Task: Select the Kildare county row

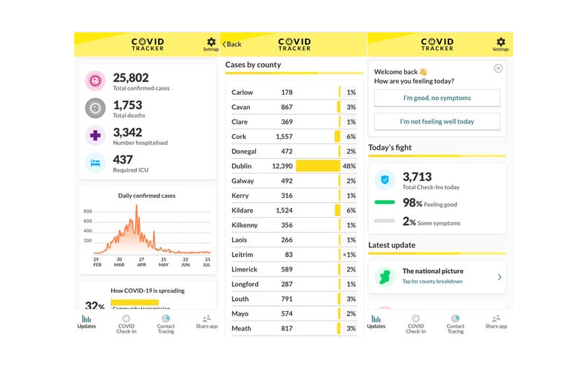Action: pos(295,210)
